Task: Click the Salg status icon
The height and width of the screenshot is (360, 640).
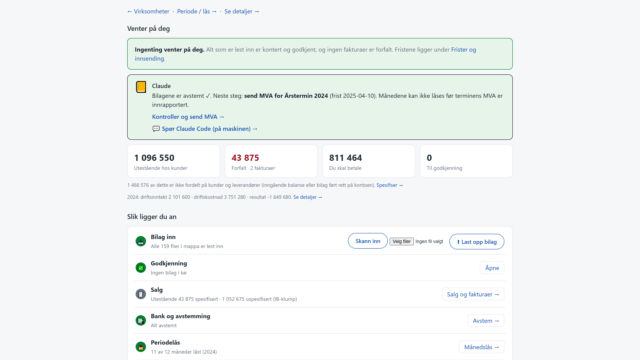Action: tap(141, 294)
